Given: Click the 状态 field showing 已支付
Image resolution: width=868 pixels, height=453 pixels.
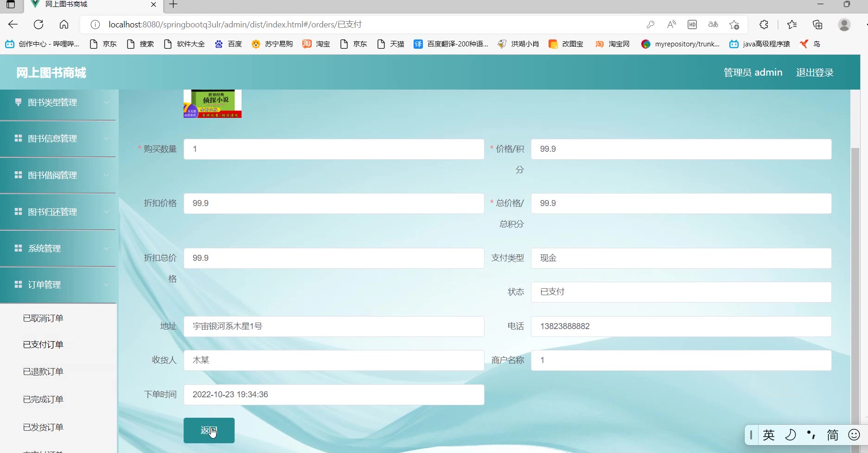Looking at the screenshot, I should (x=681, y=292).
